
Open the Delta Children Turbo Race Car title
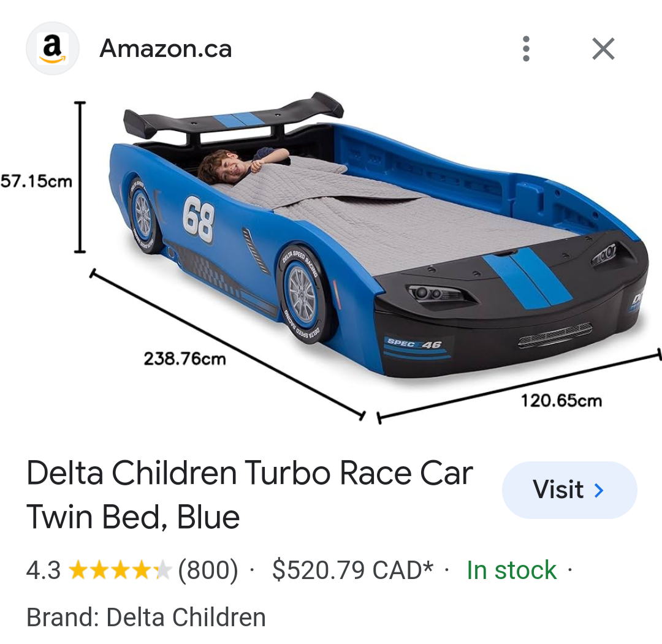point(249,494)
